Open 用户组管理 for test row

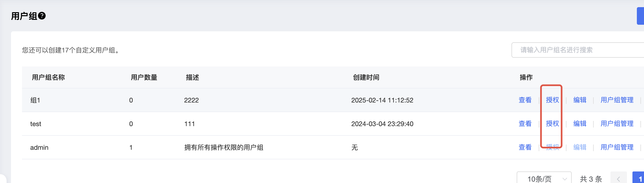coord(617,124)
